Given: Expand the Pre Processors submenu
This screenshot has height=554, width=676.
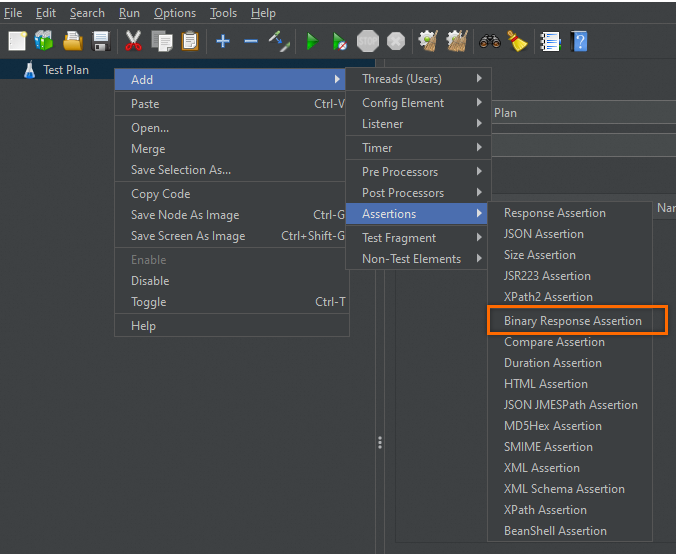Looking at the screenshot, I should pyautogui.click(x=418, y=172).
